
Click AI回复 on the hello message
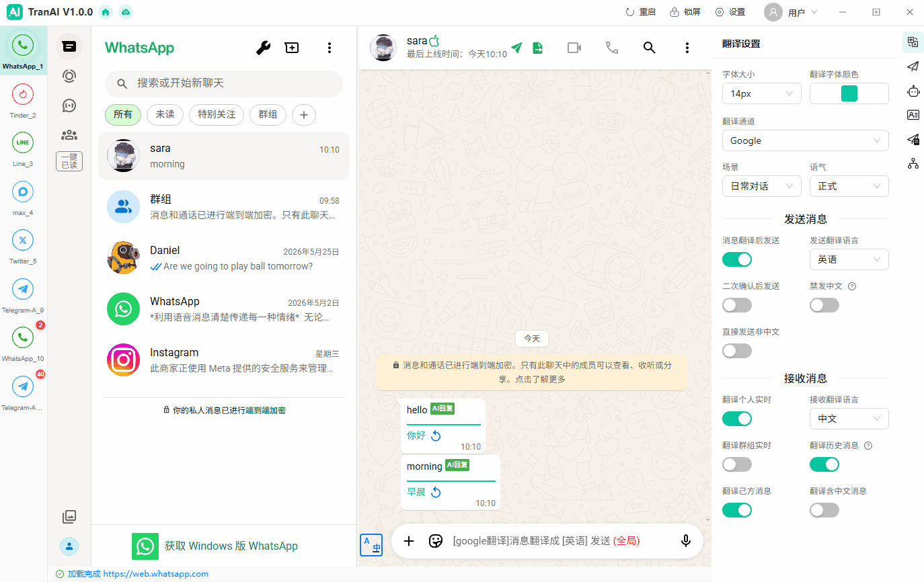click(442, 409)
